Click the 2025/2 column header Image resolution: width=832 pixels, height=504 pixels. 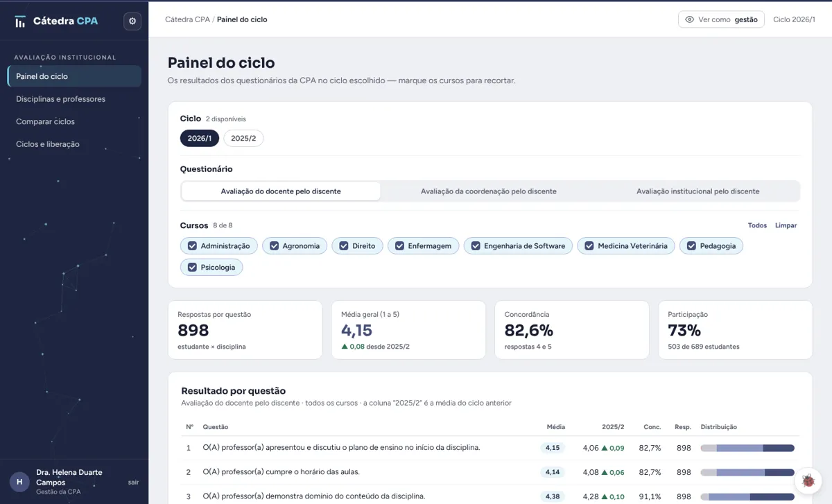pos(613,427)
